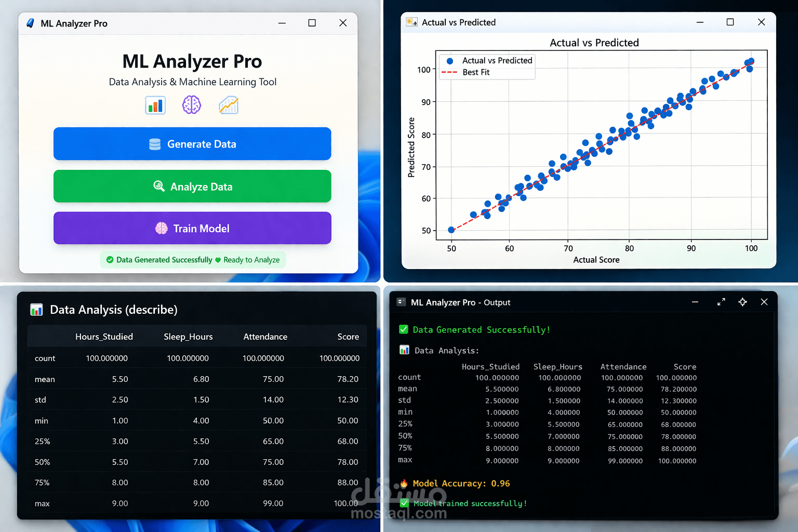Click the terminal icon in the Output title bar
Screen dimensions: 798x532
401,302
